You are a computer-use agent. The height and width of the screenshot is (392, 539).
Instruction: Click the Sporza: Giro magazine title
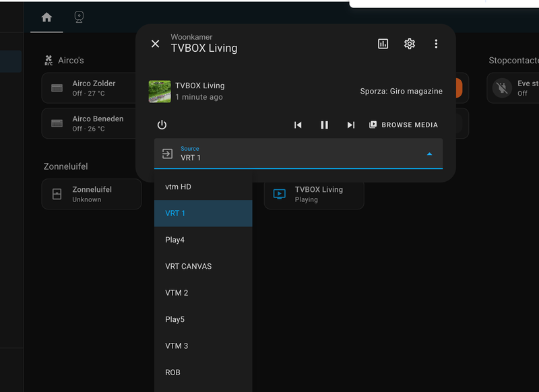point(401,92)
